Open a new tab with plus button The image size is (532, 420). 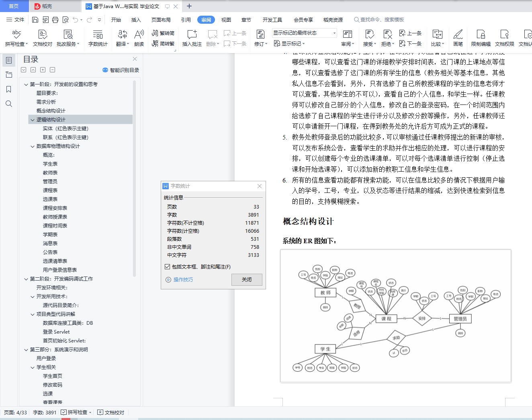click(x=189, y=6)
